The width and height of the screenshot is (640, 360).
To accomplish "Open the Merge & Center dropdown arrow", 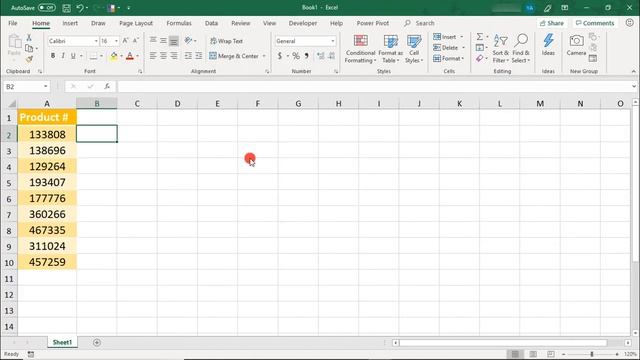I will [x=264, y=56].
